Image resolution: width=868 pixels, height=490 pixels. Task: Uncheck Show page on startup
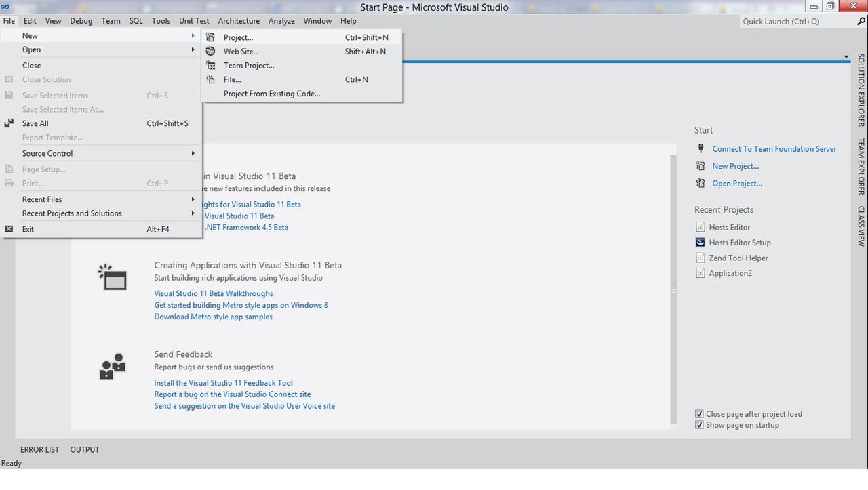699,425
